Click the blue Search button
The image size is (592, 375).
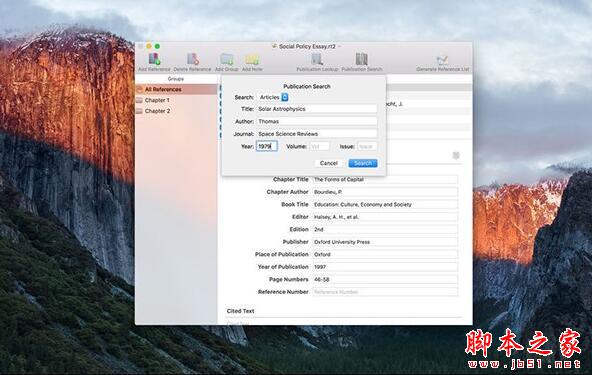click(x=363, y=163)
